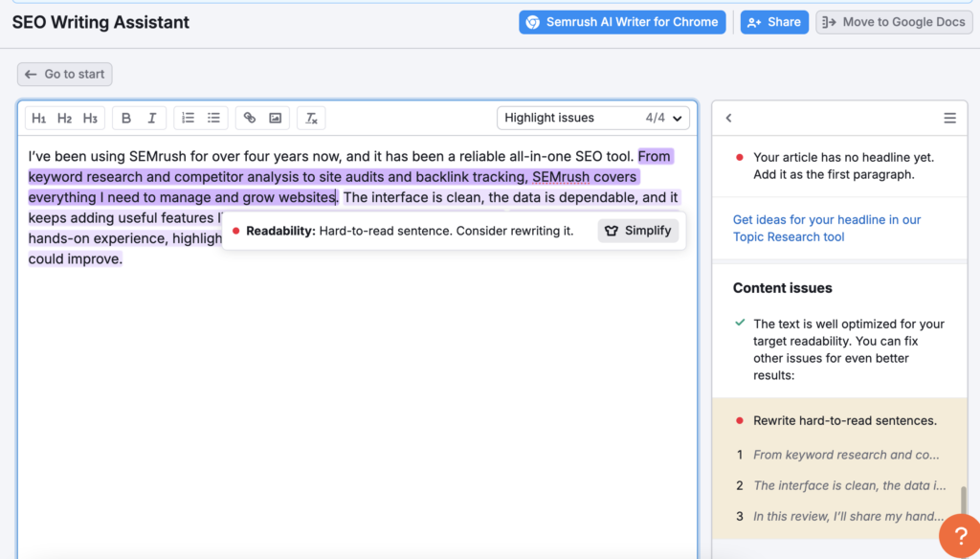Select issue 2 'The interface is clean, the data i...'

point(839,485)
